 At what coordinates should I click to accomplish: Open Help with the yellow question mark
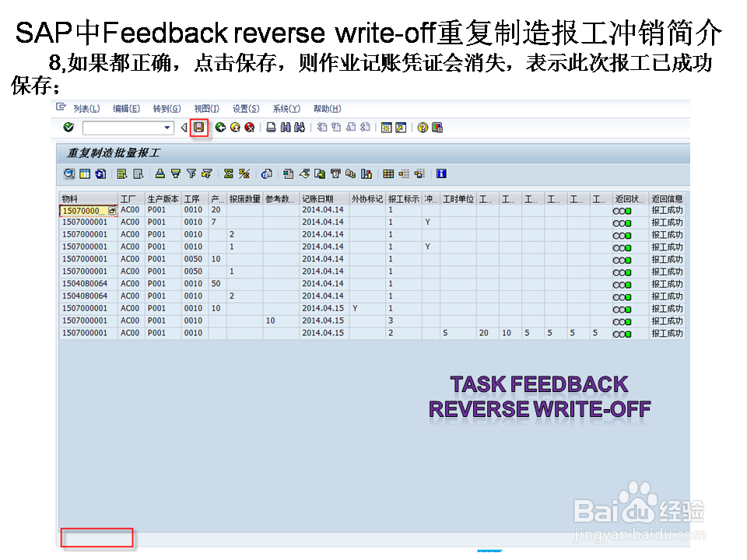coord(423,127)
